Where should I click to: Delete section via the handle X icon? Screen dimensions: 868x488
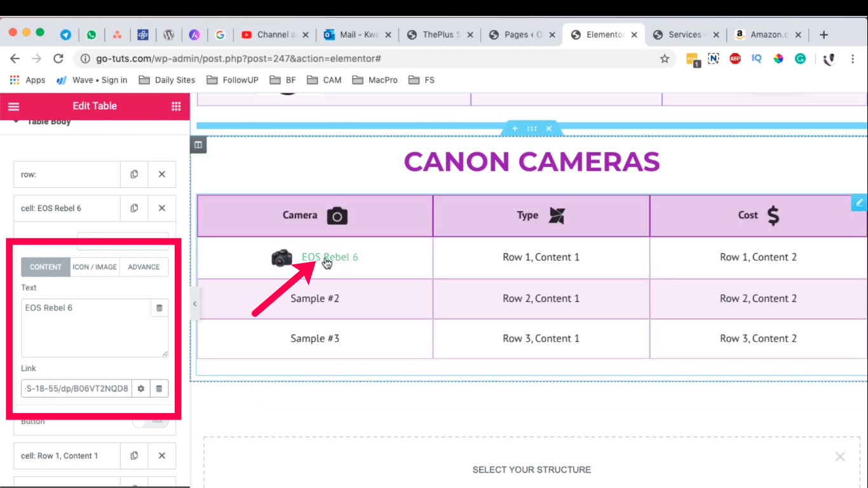coord(549,128)
